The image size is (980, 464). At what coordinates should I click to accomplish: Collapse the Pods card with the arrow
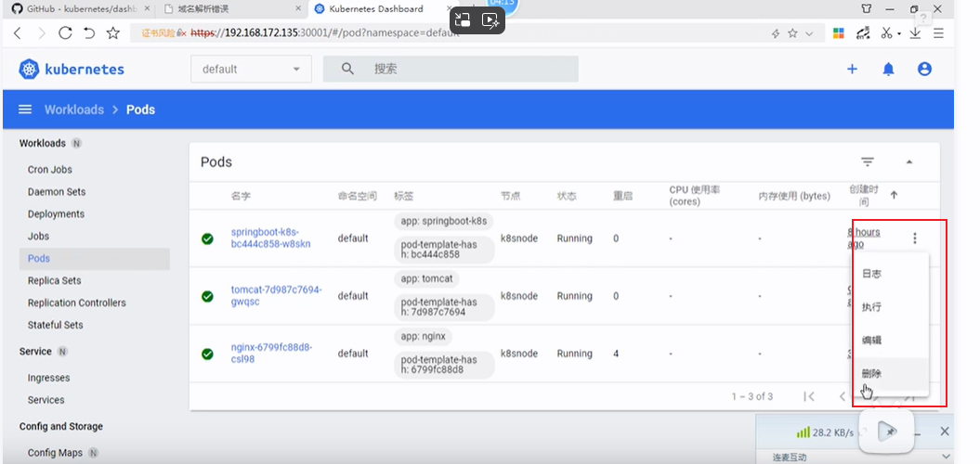[909, 162]
